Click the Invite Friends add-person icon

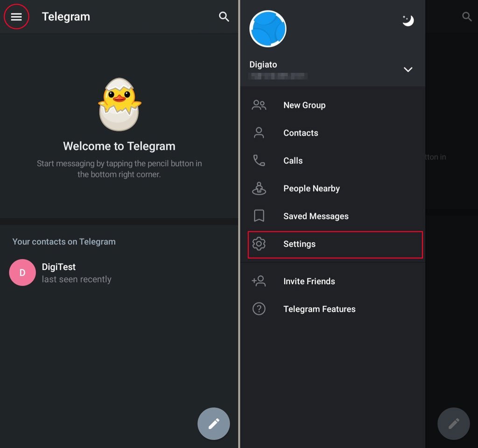point(259,281)
